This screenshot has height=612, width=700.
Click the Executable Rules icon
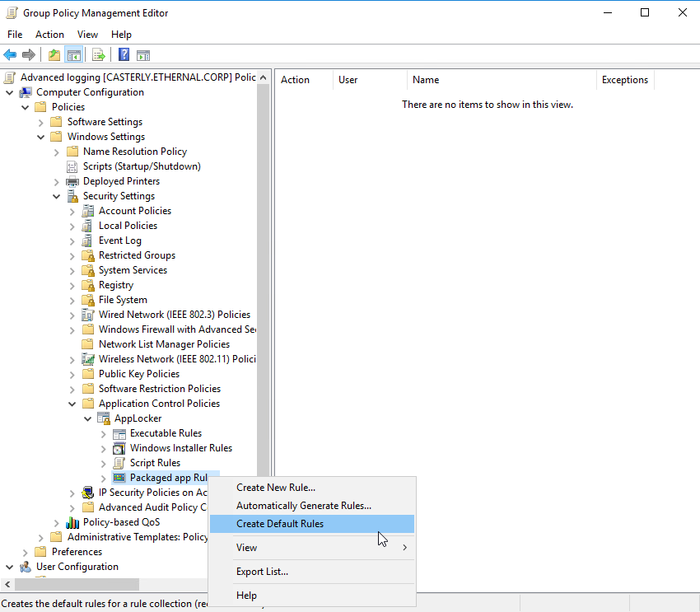tap(119, 433)
